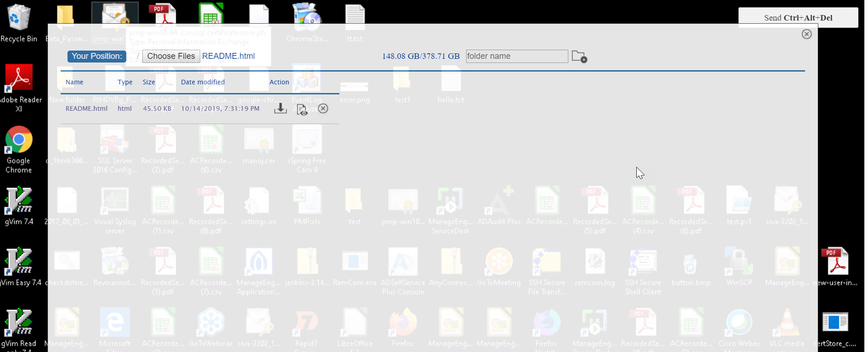868x352 pixels.
Task: Delete the README.html row entry
Action: (x=323, y=109)
